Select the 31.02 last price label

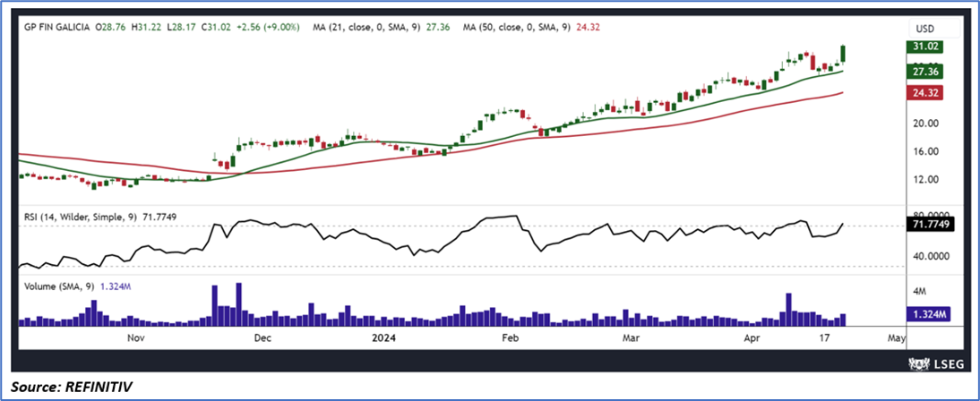coord(925,47)
